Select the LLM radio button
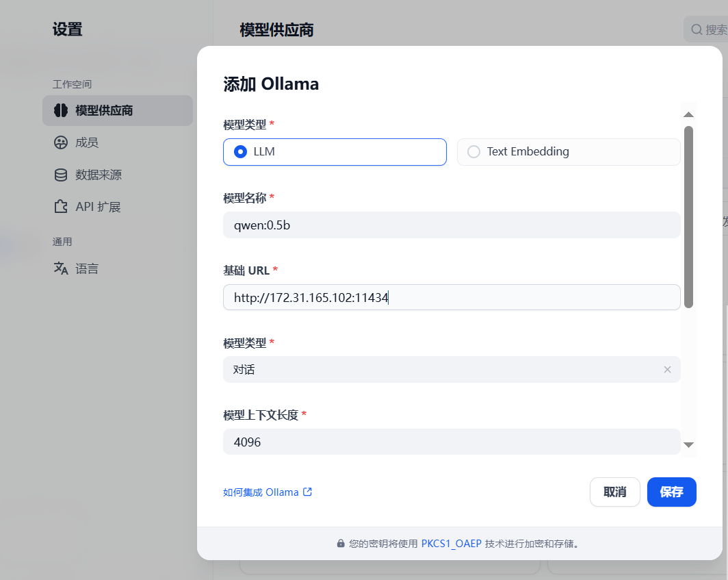728x580 pixels. 240,151
